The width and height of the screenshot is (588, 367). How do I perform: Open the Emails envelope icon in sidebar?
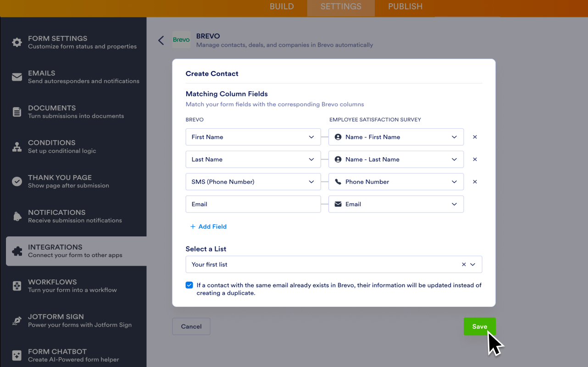point(17,77)
